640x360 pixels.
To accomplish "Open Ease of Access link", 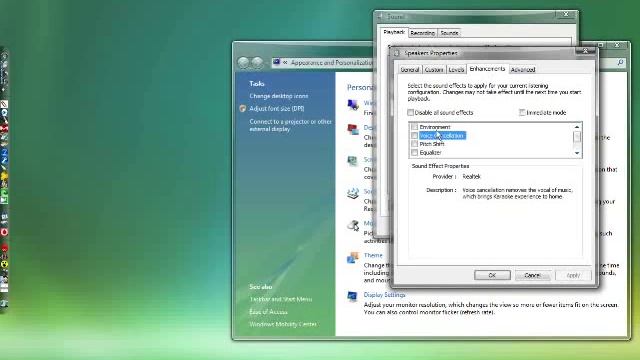I will [268, 312].
